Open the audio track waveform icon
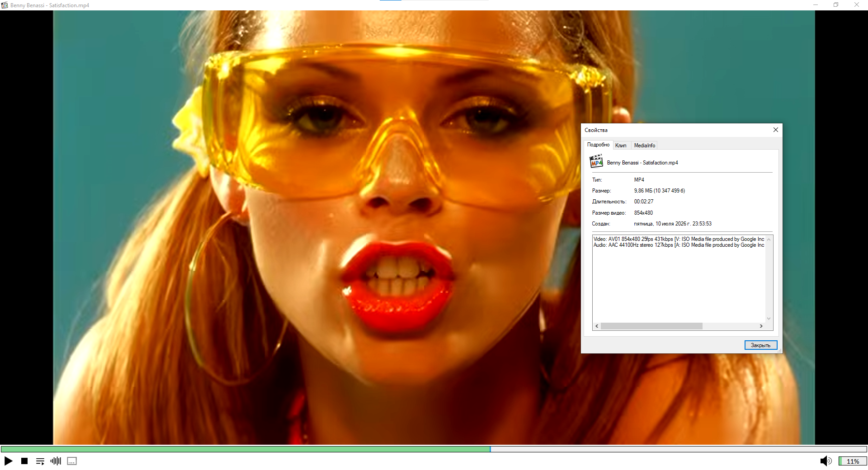 tap(56, 461)
